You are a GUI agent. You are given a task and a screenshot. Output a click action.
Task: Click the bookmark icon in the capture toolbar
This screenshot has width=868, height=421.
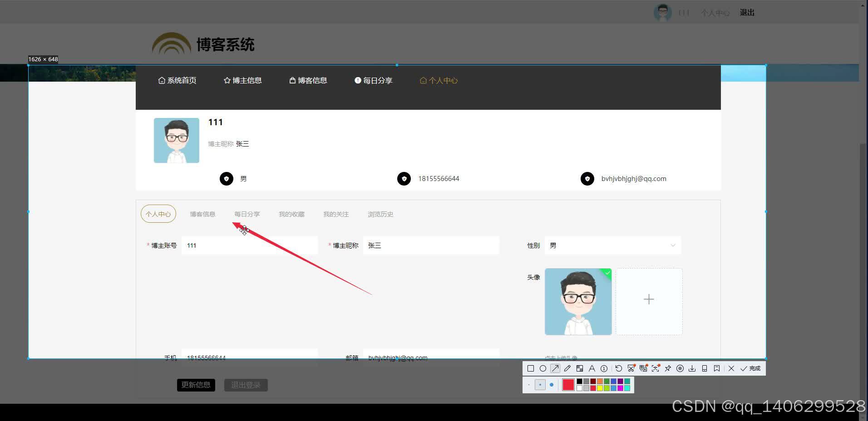tap(717, 368)
